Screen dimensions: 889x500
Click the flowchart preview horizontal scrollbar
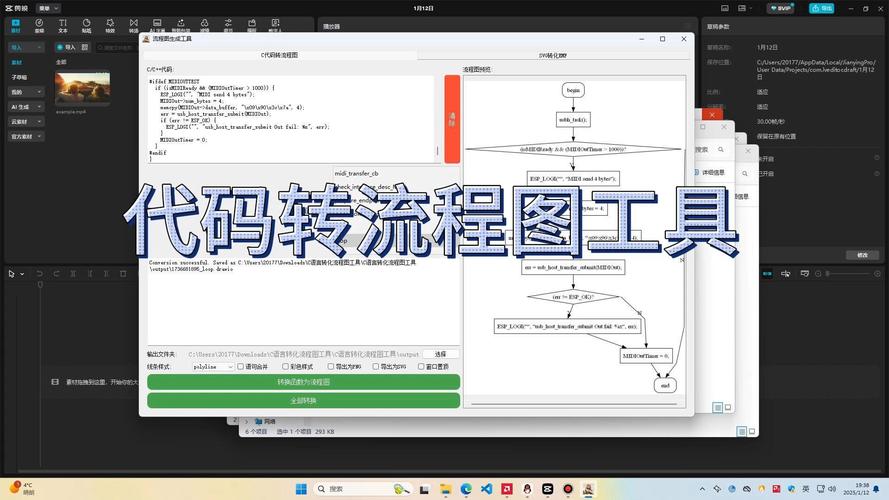[574, 404]
